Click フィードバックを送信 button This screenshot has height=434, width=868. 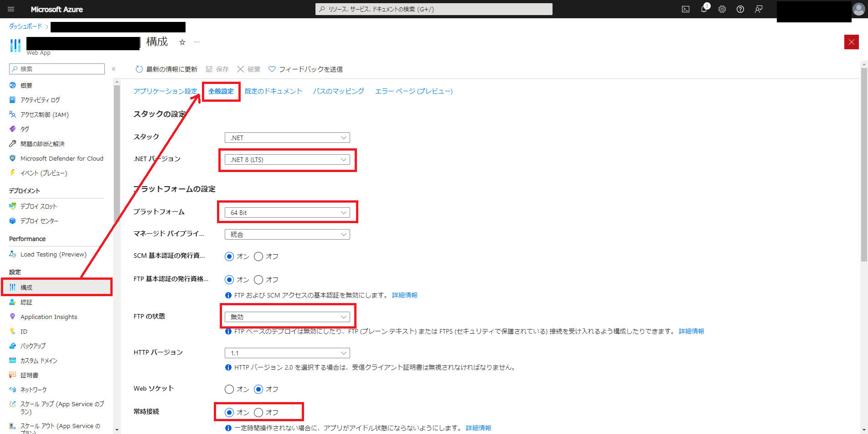305,69
